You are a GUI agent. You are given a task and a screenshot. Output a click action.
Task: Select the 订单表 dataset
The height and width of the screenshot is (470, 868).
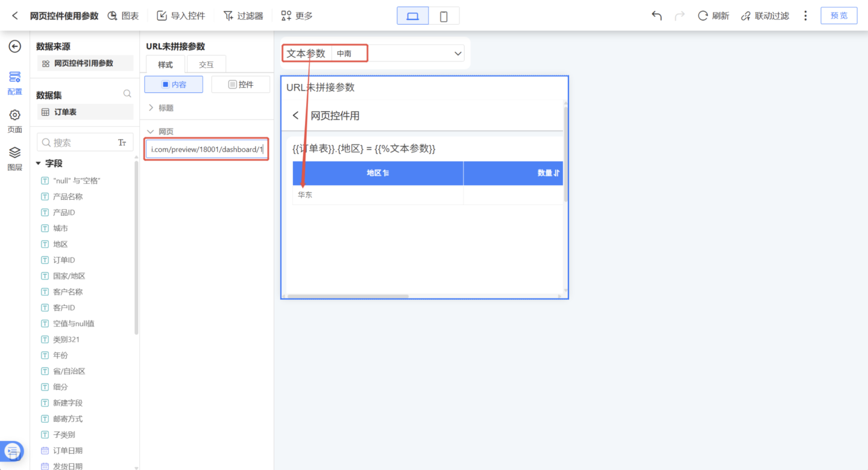pos(85,112)
